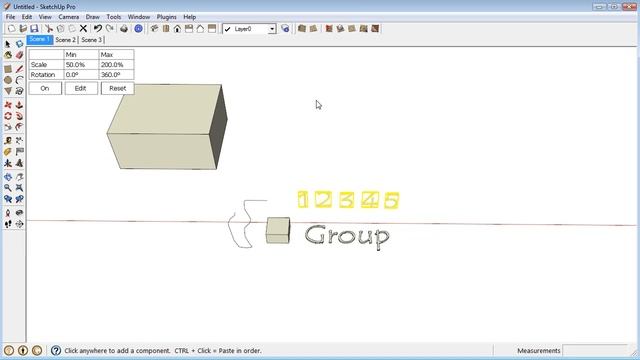The width and height of the screenshot is (640, 360).
Task: Select the Freehand tool
Action: (19, 91)
